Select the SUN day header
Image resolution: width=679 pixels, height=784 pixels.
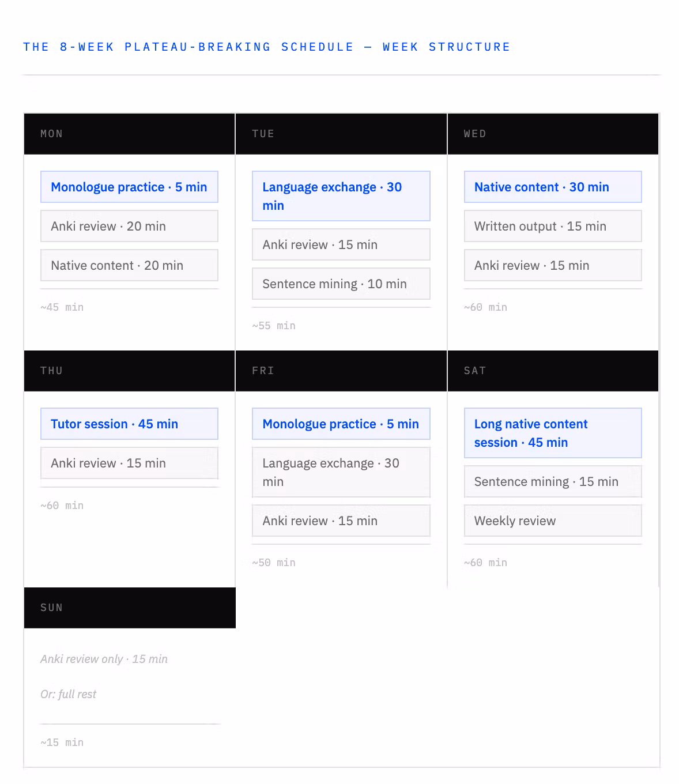(x=130, y=608)
